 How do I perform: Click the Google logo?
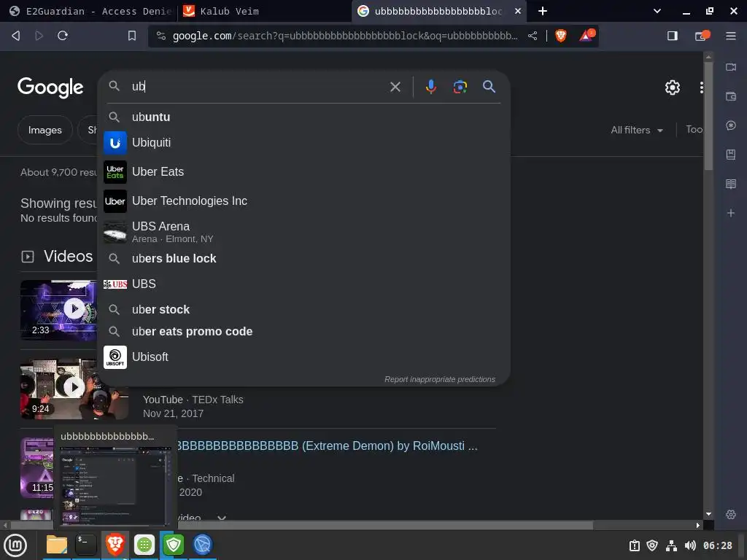click(50, 87)
